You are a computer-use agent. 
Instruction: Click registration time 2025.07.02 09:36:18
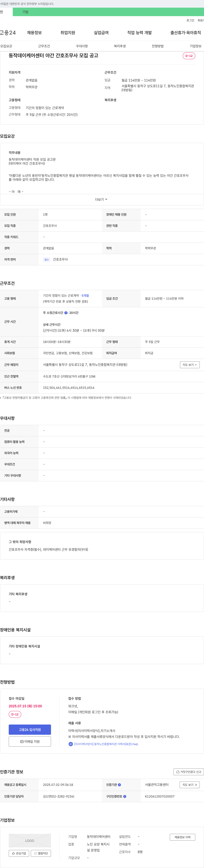[x=58, y=785]
